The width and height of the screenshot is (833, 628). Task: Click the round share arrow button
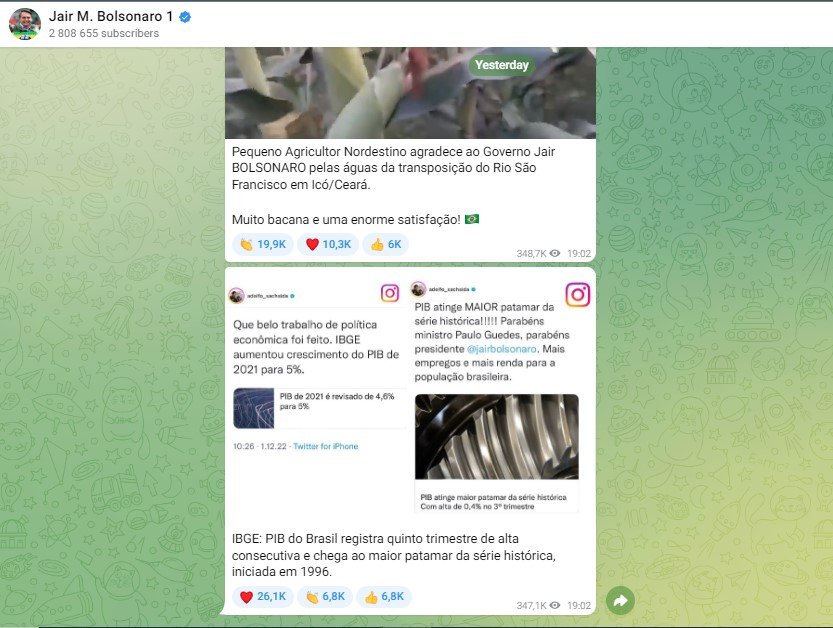(x=620, y=600)
